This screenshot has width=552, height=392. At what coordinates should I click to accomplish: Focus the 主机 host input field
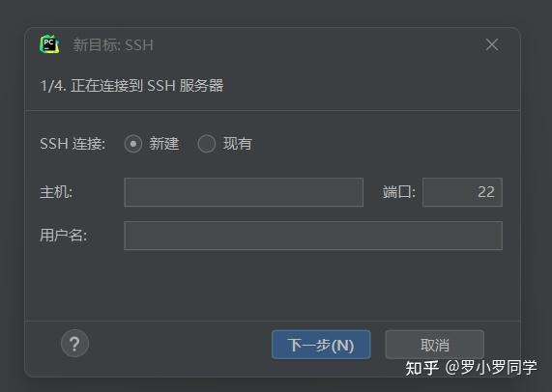pyautogui.click(x=244, y=192)
